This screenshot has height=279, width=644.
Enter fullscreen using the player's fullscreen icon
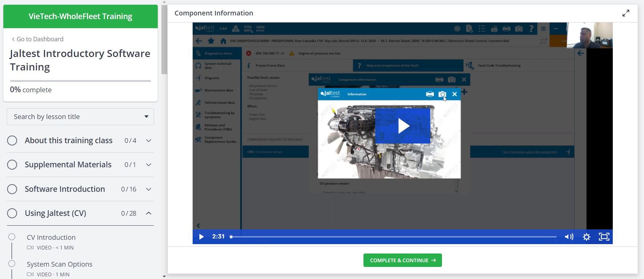604,237
